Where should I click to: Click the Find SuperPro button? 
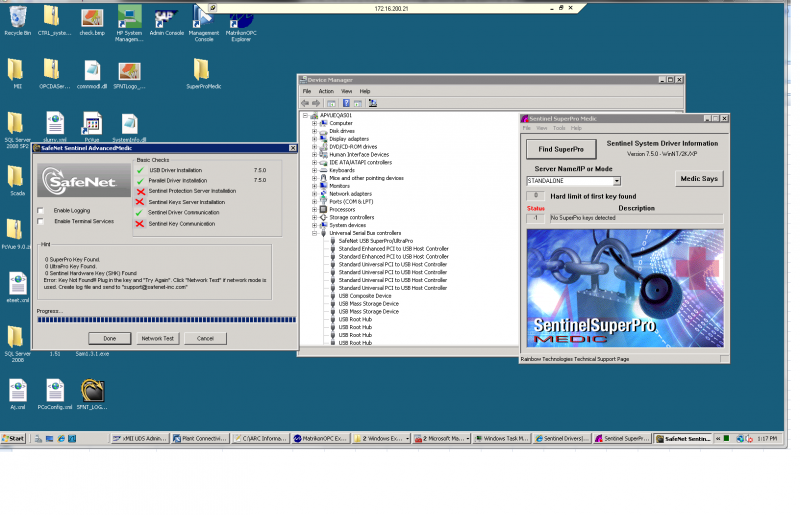click(x=561, y=150)
